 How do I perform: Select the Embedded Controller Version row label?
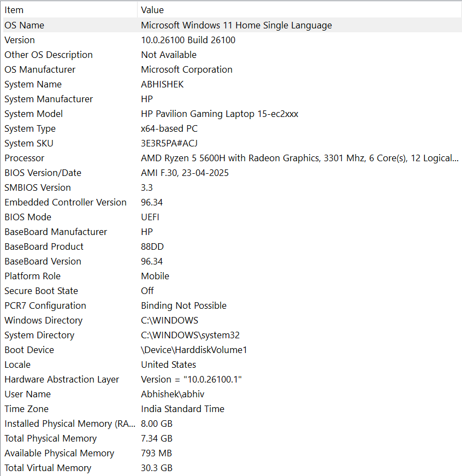[x=66, y=202]
